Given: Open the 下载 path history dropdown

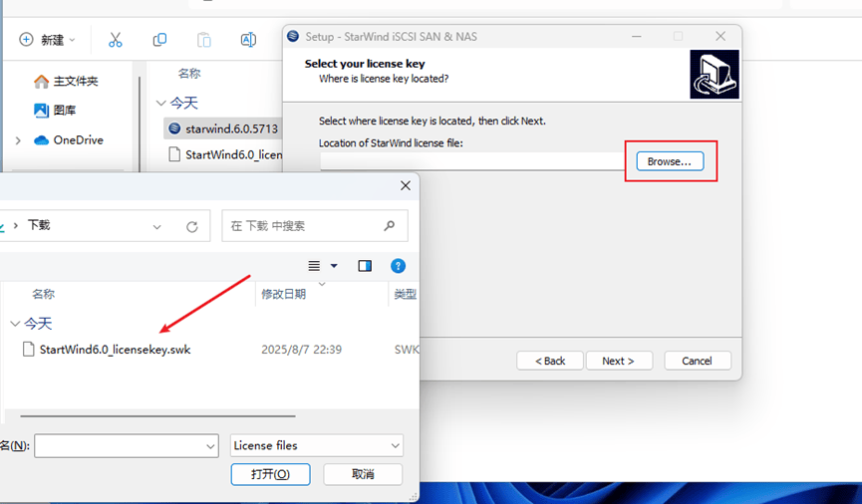Looking at the screenshot, I should (156, 226).
